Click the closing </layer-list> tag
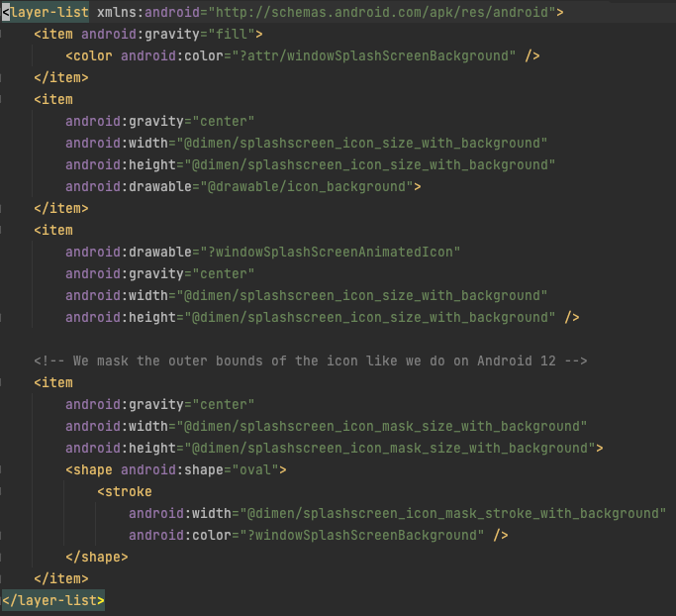This screenshot has width=676, height=616. coord(53,600)
